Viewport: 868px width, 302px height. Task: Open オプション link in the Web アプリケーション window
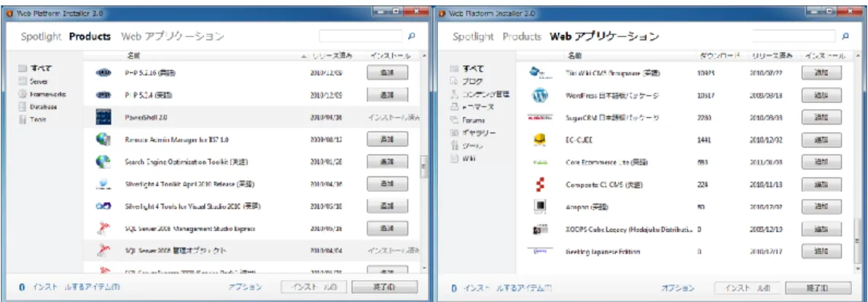[x=678, y=287]
